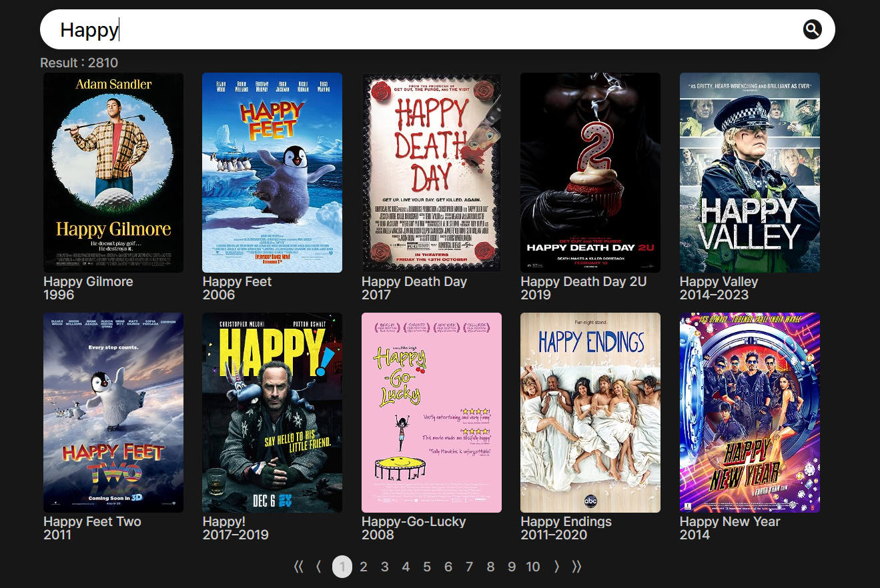Go to page 5
Viewport: 880px width, 588px height.
click(427, 567)
